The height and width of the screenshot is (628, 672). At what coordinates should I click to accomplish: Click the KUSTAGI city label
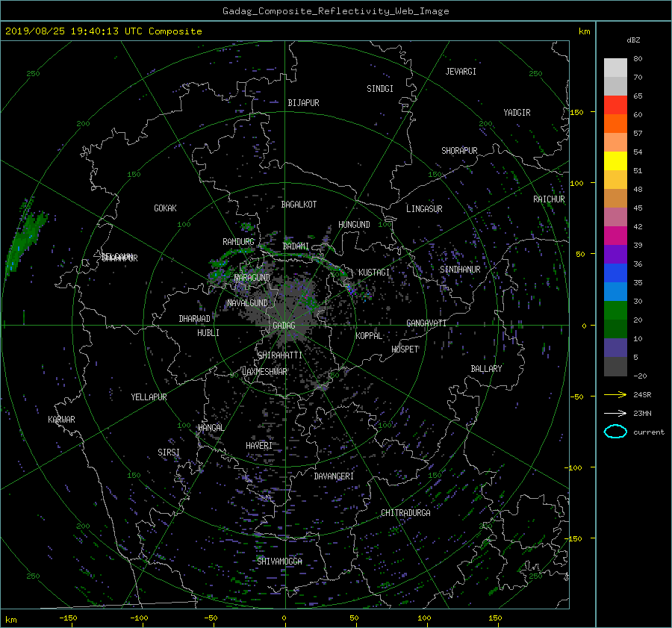click(x=374, y=273)
